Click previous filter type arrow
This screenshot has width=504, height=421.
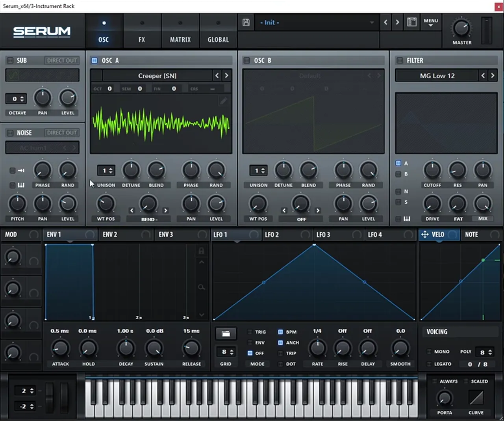tap(483, 75)
